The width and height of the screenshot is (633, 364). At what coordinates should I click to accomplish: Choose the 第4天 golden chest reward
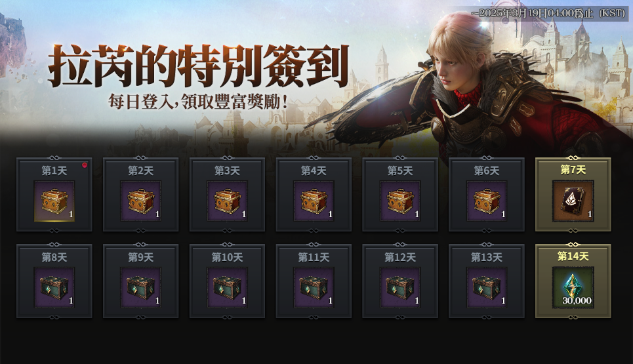tap(314, 201)
